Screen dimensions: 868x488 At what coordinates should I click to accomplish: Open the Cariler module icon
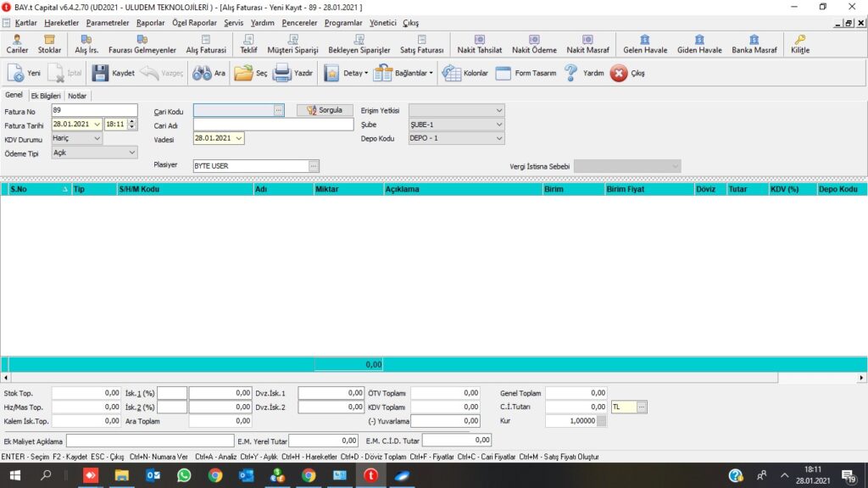[18, 40]
